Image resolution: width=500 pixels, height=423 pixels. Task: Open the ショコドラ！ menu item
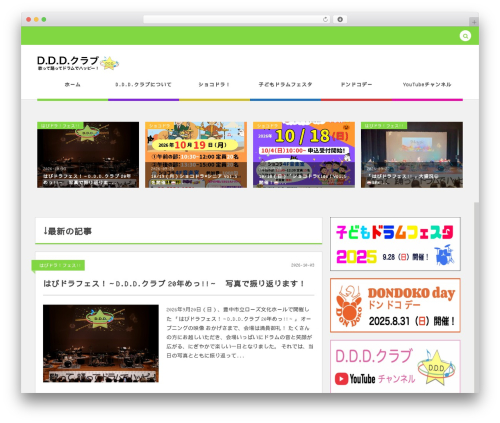pos(214,85)
